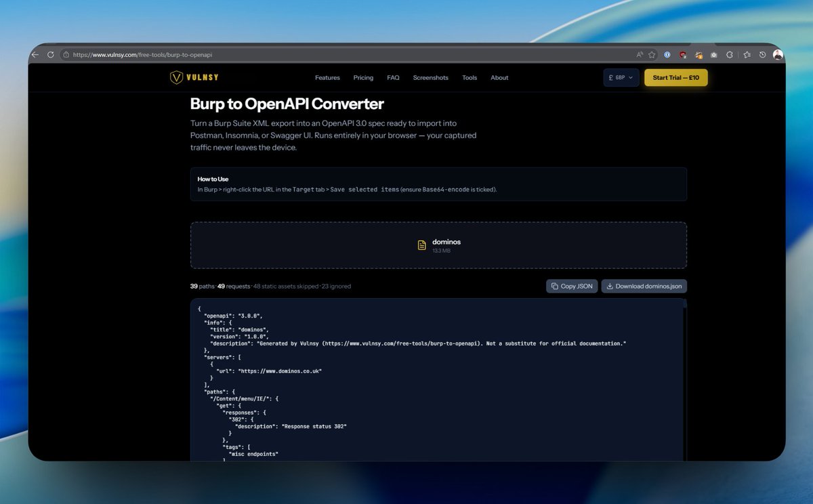The image size is (813, 504).
Task: Click the '23 ignored' text
Action: 336,287
